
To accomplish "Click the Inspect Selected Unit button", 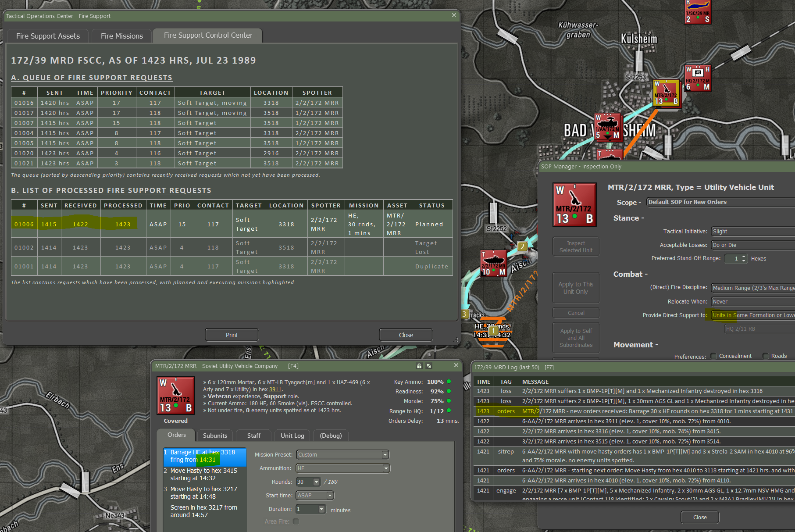I will 576,246.
